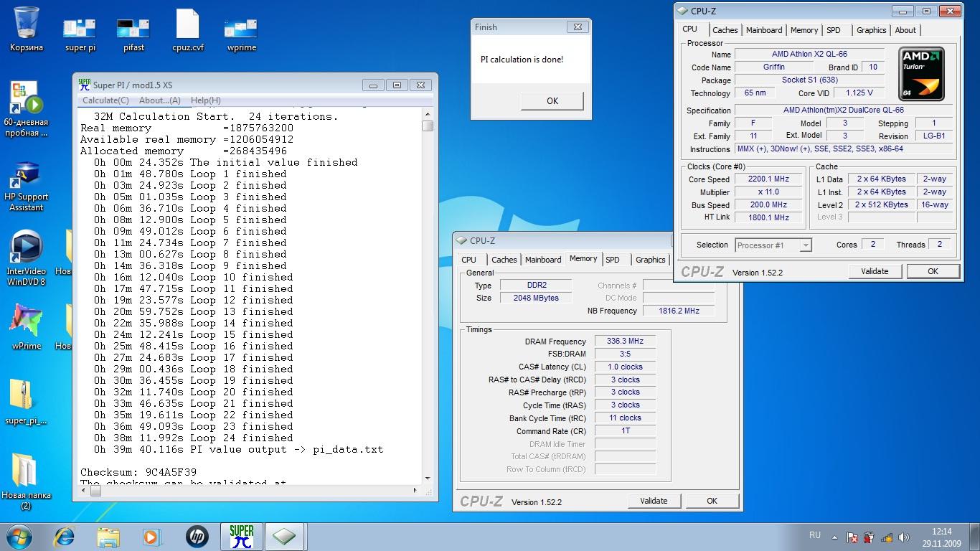Click the Super PI title bar icon
Screen dimensions: 980x551
tap(85, 85)
